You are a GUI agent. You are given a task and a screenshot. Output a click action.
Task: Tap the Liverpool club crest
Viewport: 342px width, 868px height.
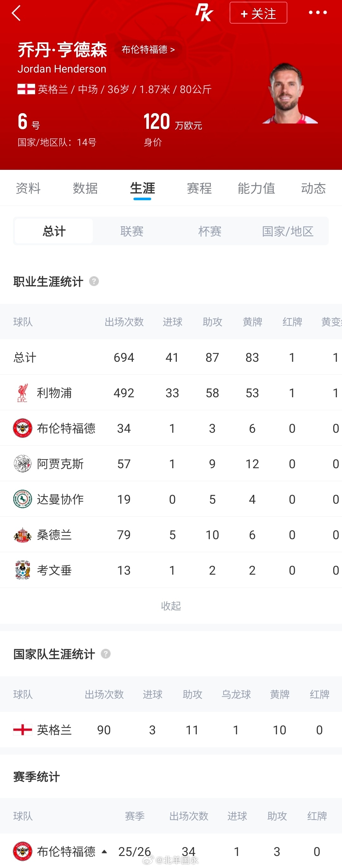tap(22, 393)
